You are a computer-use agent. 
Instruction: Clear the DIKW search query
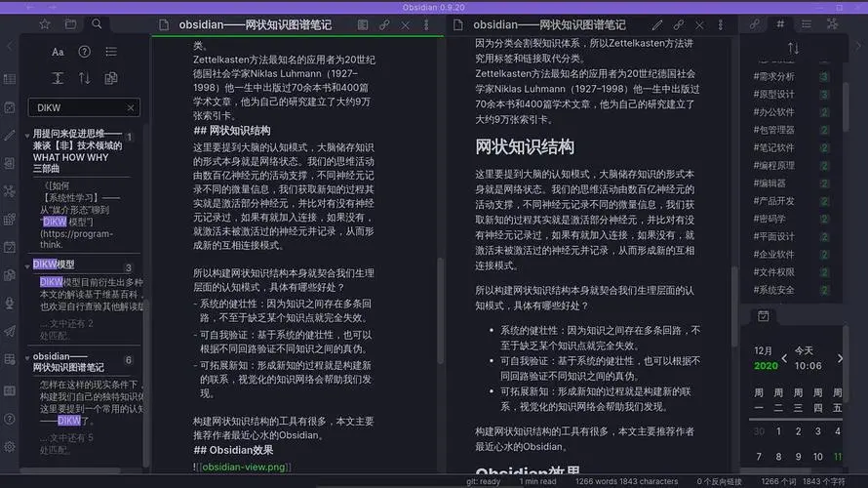click(x=130, y=107)
